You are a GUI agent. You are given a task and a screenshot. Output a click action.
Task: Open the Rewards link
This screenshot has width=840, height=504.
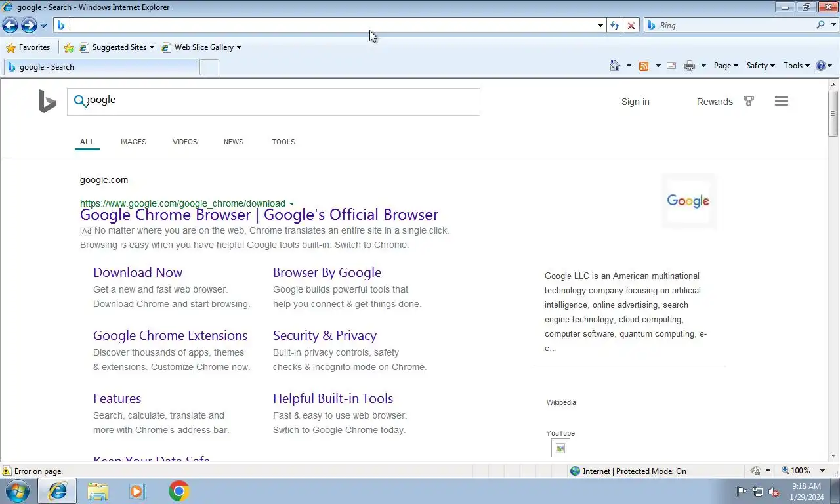point(715,102)
